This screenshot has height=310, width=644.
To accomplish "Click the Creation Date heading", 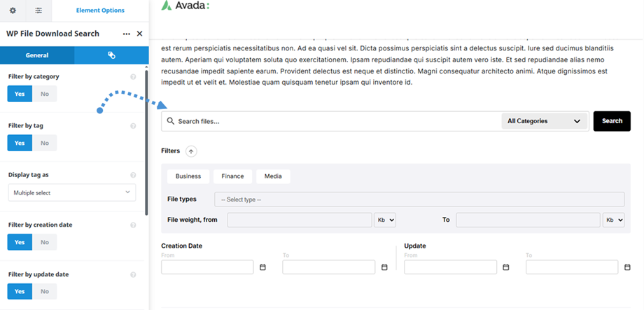I will point(181,246).
